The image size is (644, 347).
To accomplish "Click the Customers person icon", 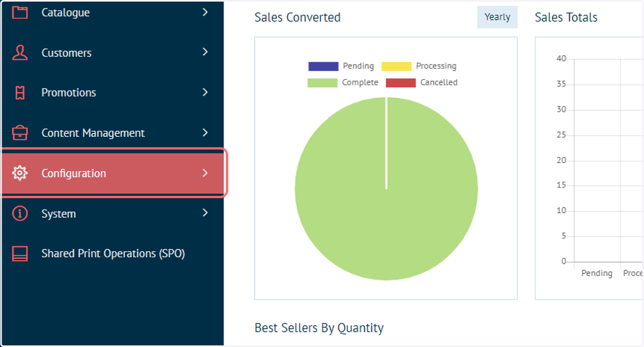I will (x=20, y=52).
